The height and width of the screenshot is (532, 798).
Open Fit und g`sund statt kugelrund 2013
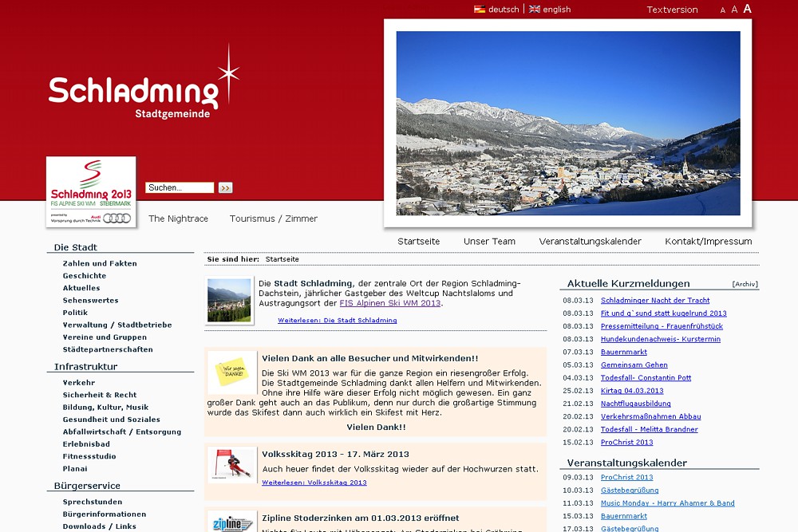tap(664, 313)
